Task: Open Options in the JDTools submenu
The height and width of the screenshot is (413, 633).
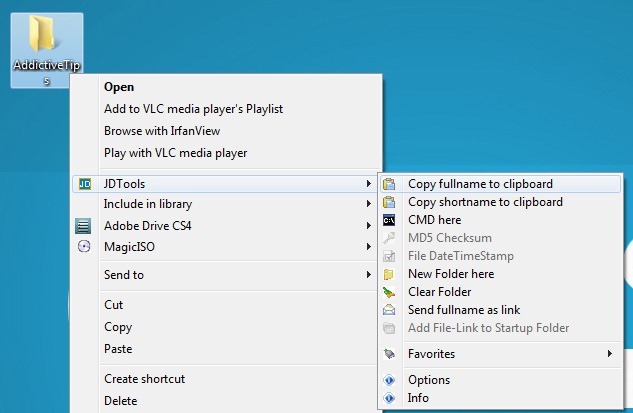Action: point(501,380)
